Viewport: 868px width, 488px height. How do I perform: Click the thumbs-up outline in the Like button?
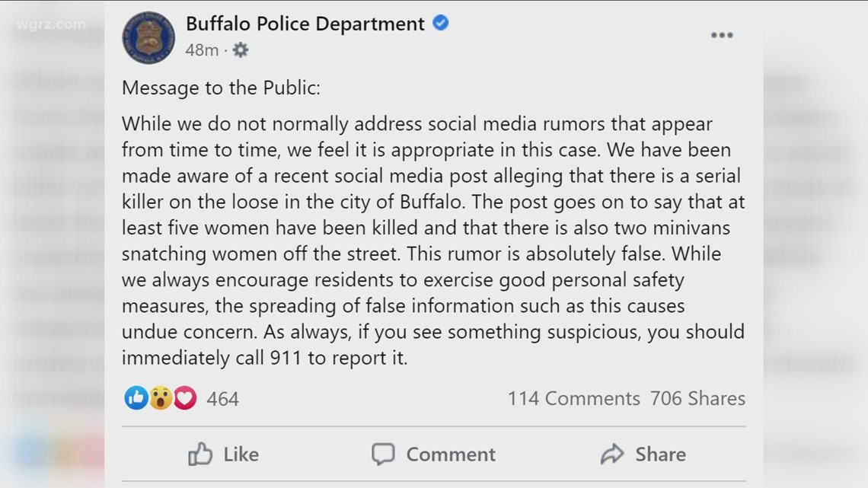click(200, 454)
